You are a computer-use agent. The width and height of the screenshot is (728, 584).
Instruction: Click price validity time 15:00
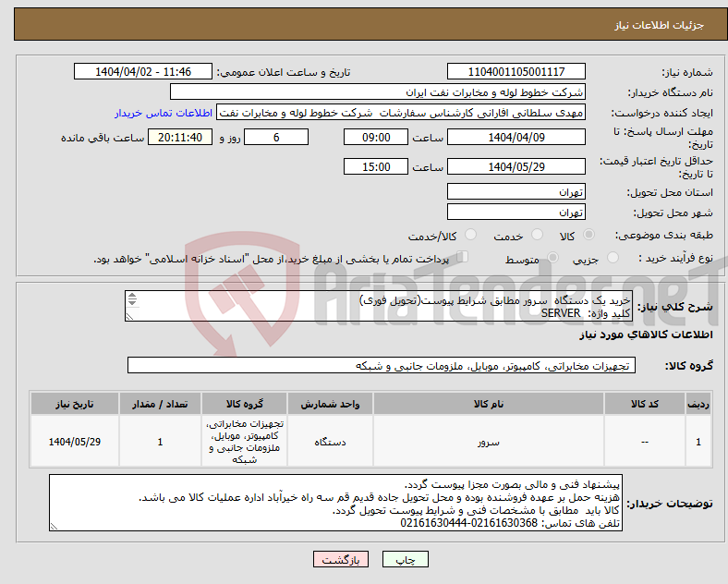tap(376, 166)
